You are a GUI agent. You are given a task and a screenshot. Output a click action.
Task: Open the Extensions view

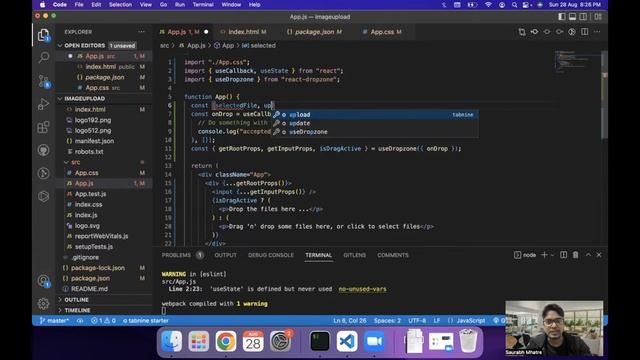[x=44, y=127]
